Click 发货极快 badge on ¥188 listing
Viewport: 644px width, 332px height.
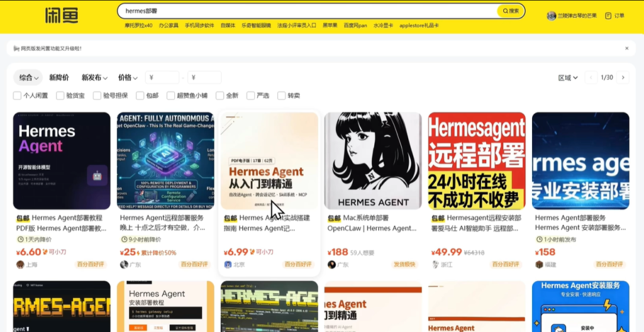click(x=404, y=264)
